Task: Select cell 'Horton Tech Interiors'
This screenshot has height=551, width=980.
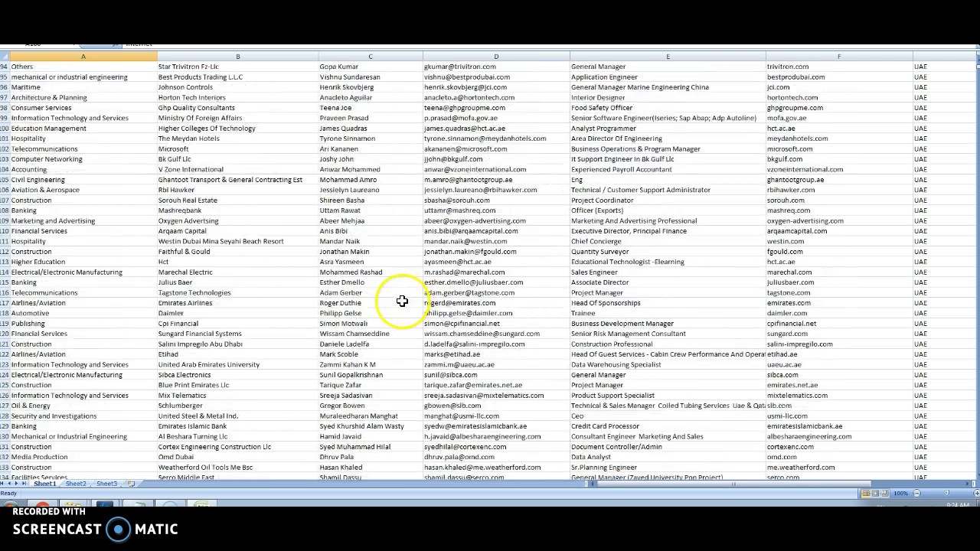Action: [191, 98]
